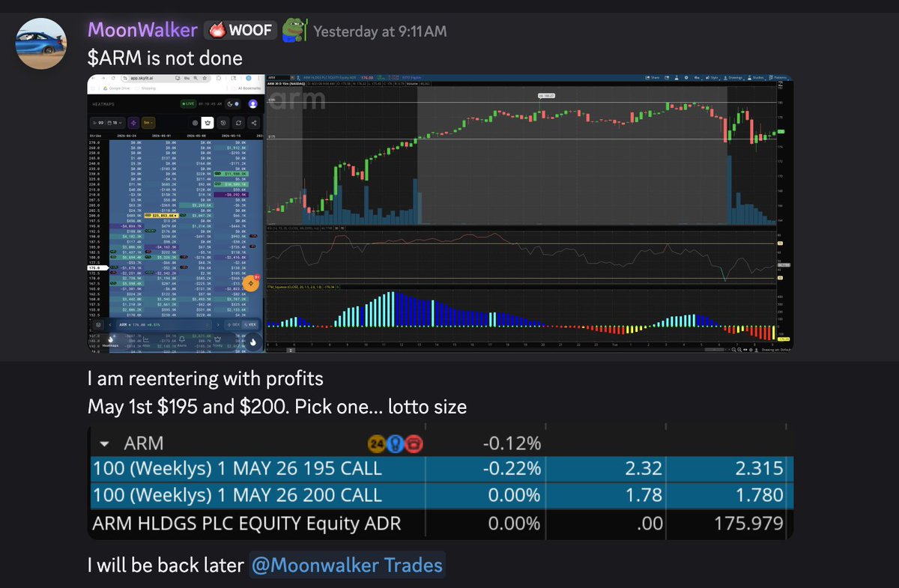This screenshot has width=899, height=588.
Task: Collapse the ARM position group triangle
Action: click(103, 443)
